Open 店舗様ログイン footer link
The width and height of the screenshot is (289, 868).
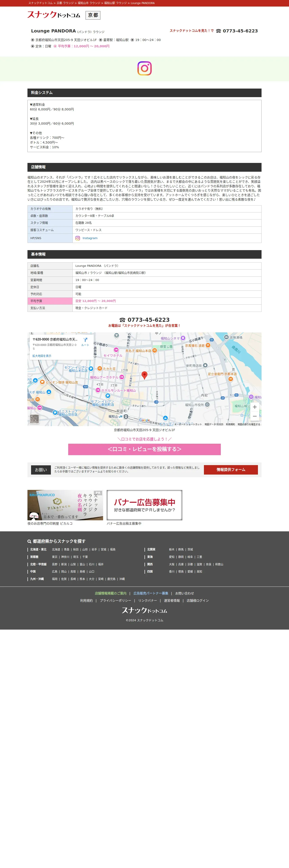(197, 601)
